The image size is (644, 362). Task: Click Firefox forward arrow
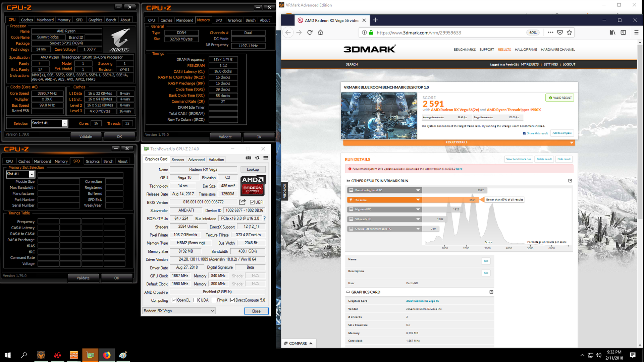(299, 33)
